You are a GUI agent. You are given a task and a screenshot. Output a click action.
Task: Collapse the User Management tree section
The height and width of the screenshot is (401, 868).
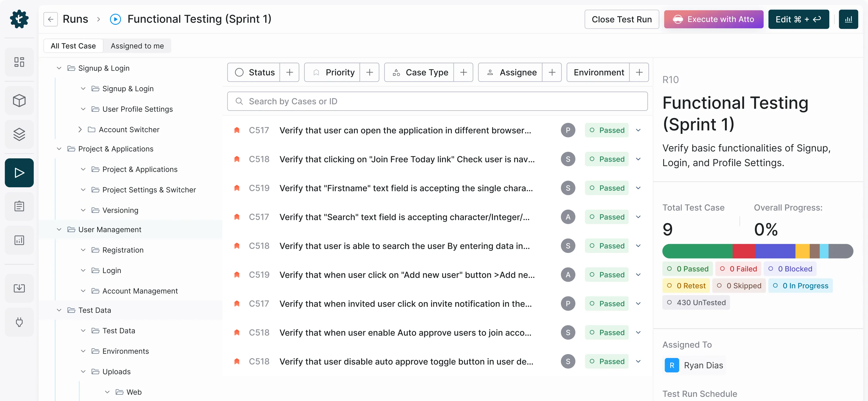coord(59,229)
